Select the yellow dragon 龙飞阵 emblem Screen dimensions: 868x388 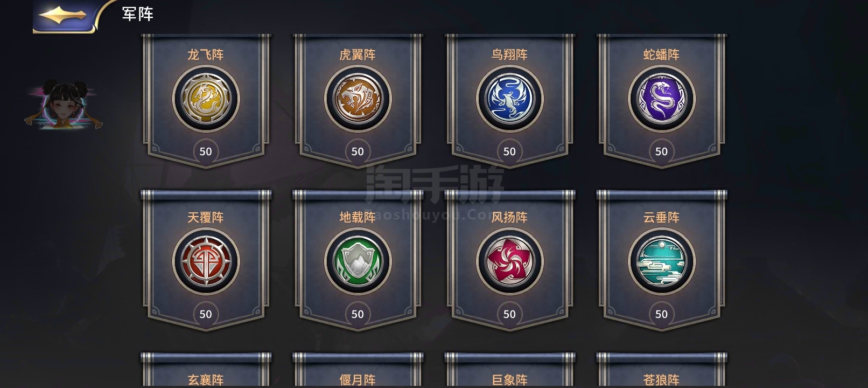206,99
